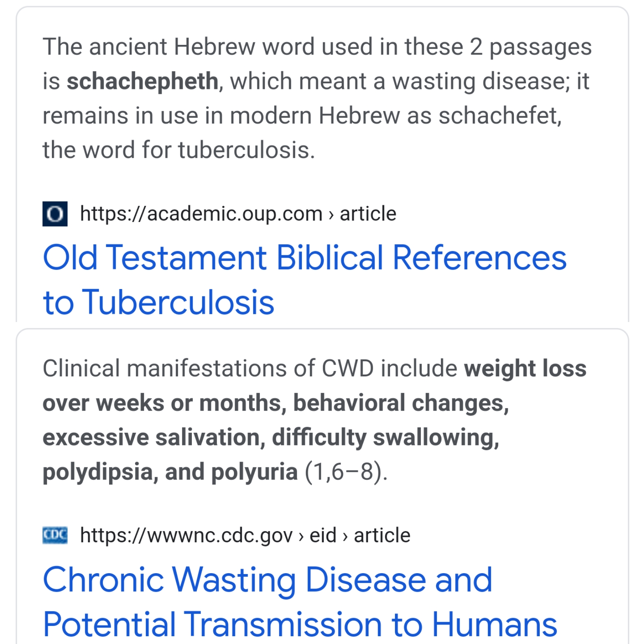
Task: Click "article" breadcrumb in the CDC result
Action: [382, 535]
